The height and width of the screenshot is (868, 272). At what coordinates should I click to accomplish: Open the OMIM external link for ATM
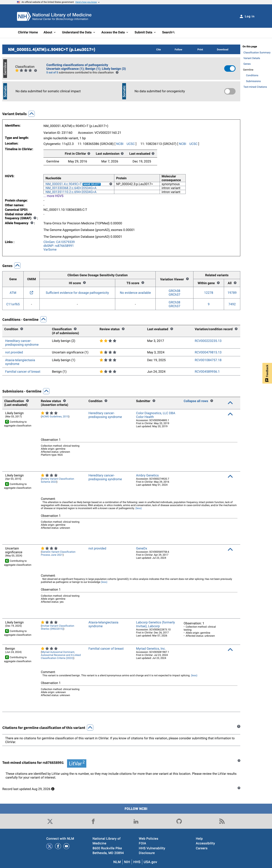[x=31, y=292]
